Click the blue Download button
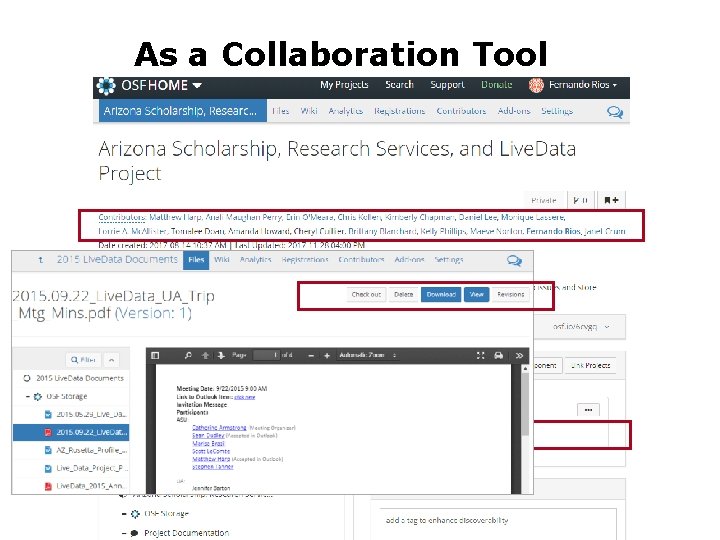The image size is (720, 540). (x=441, y=294)
